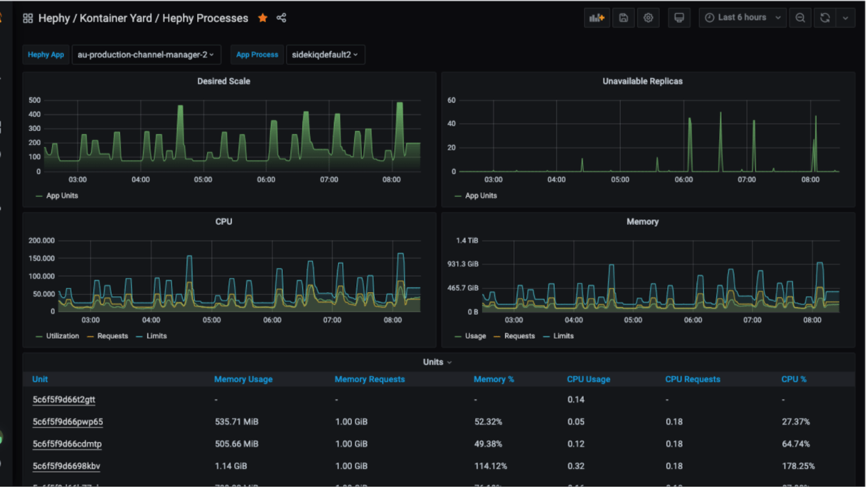
Task: Open the Unavailable Replicas panel title menu
Action: click(642, 81)
